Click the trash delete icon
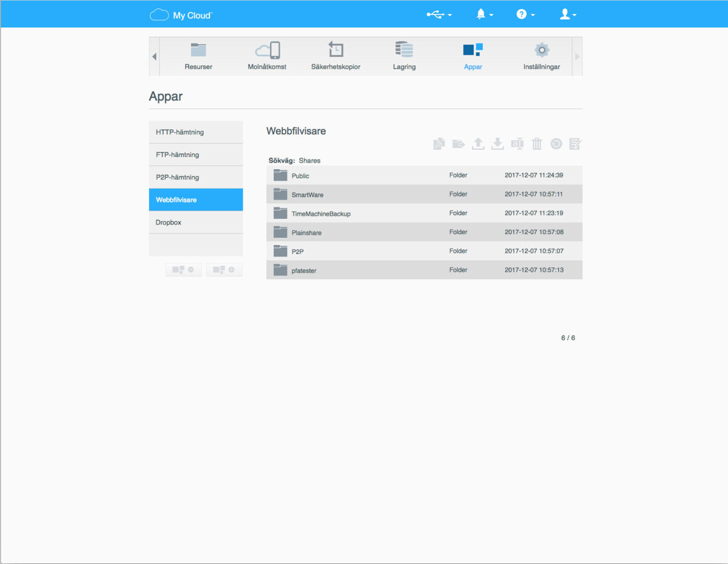Image resolution: width=728 pixels, height=564 pixels. (x=537, y=144)
